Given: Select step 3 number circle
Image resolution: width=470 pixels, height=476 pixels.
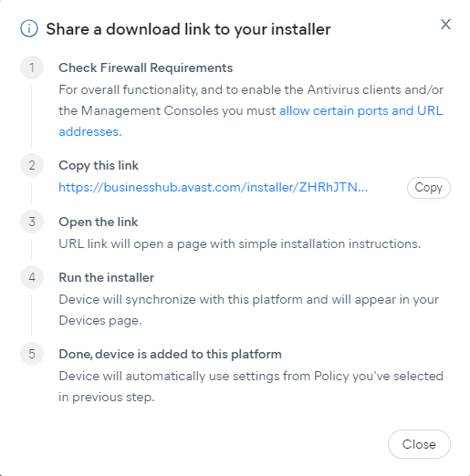Looking at the screenshot, I should coord(32,222).
